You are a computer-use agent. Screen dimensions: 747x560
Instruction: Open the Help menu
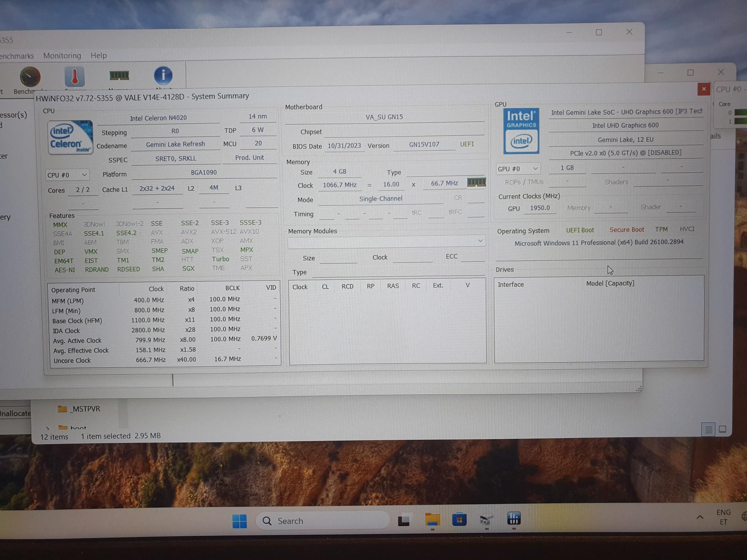tap(99, 55)
